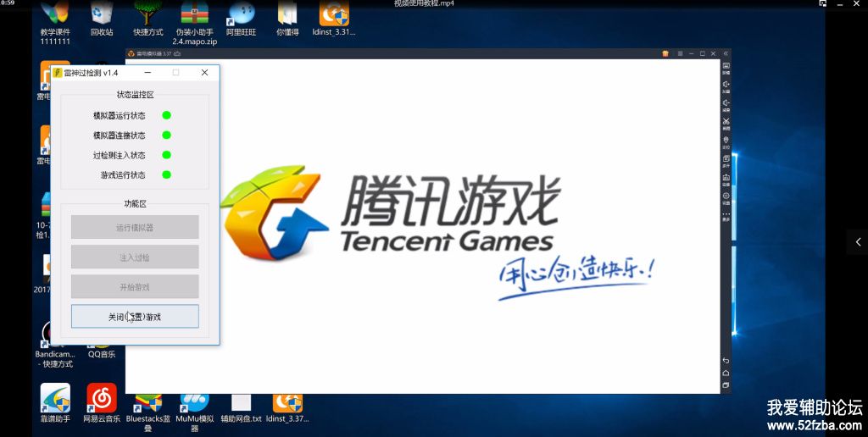
Task: Click the gift icon in emulator title bar
Action: [665, 53]
